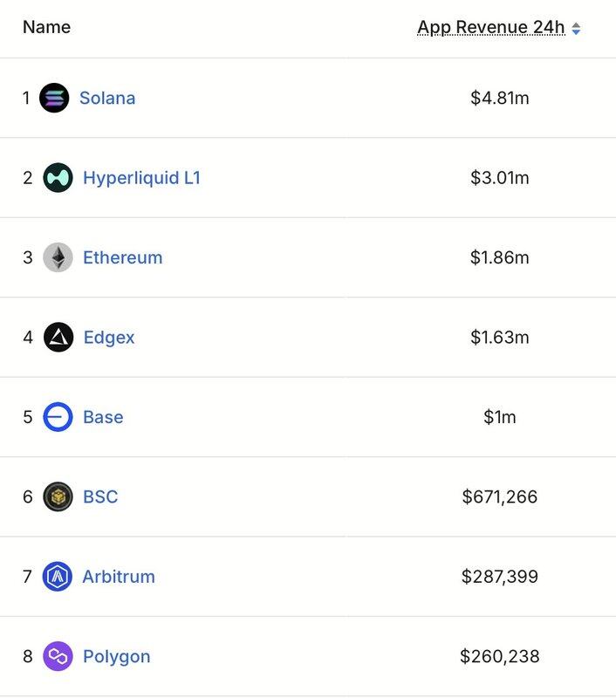Open the Ethereum chain link
This screenshot has width=616, height=698.
click(122, 257)
